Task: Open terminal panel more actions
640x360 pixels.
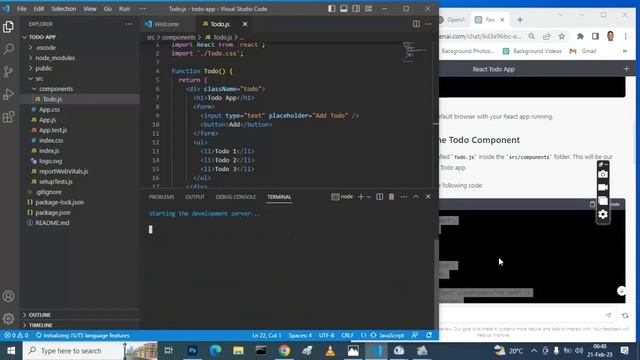Action: point(404,197)
